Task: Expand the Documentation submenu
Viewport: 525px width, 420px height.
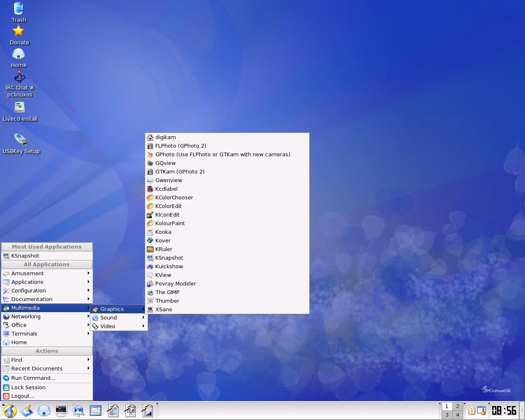Action: (x=47, y=299)
